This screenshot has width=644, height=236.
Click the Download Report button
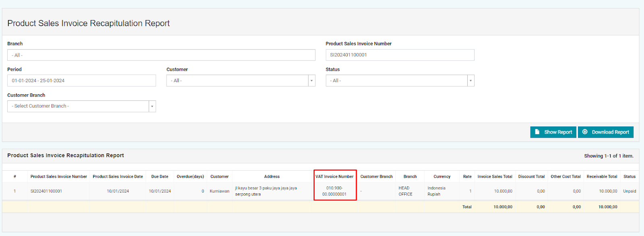coord(606,132)
